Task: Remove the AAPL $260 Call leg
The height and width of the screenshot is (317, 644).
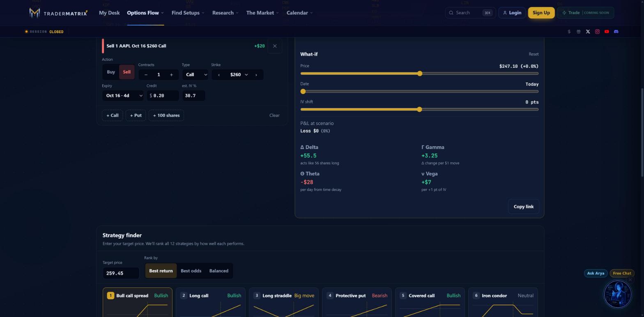Action: click(x=275, y=46)
